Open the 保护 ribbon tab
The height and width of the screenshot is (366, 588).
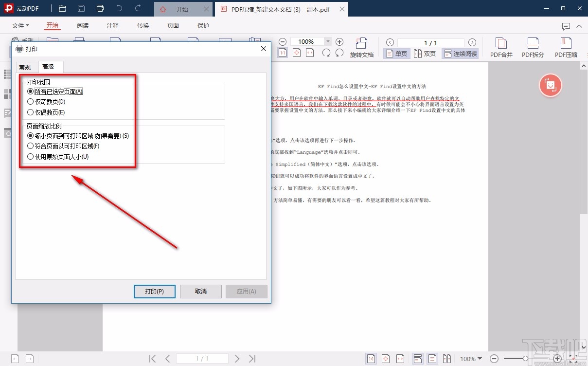click(x=203, y=26)
